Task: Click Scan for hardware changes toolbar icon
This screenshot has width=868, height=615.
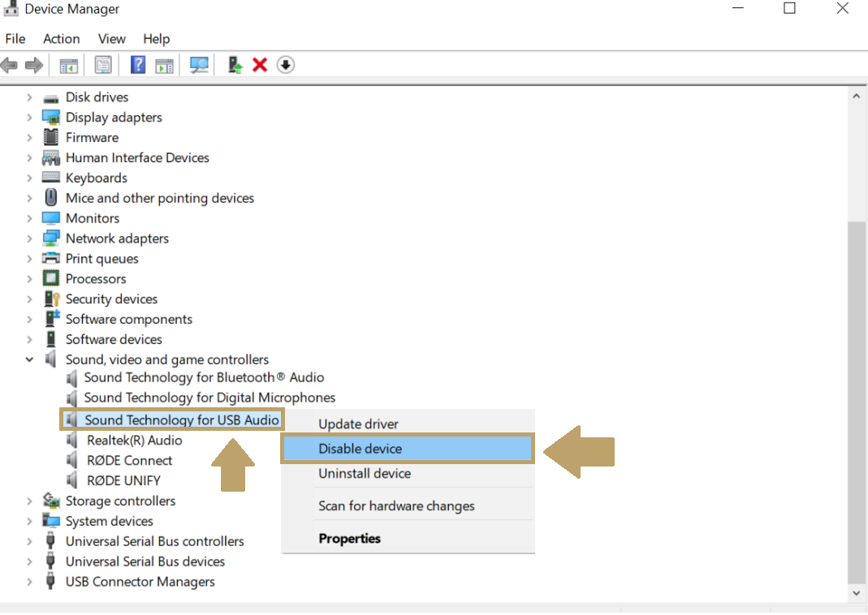Action: click(x=199, y=65)
